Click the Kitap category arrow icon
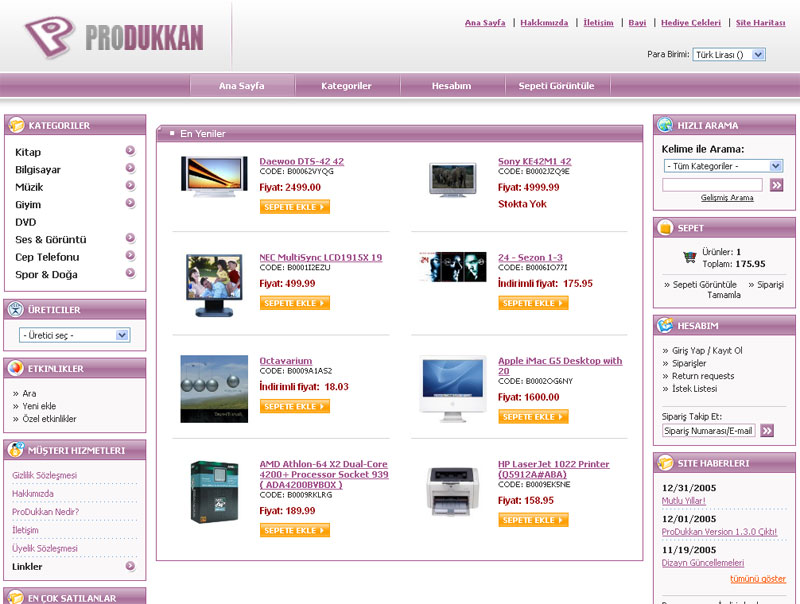Viewport: 800px width, 604px height. tap(130, 150)
